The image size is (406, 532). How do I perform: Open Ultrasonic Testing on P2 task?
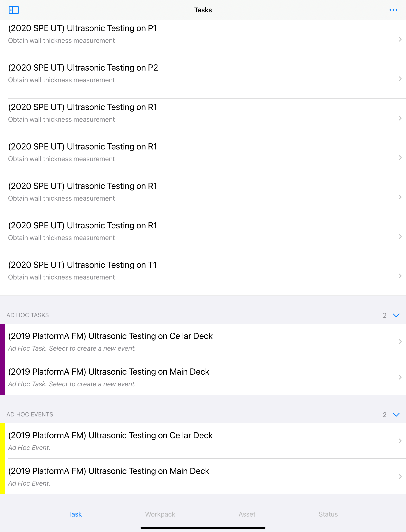tap(203, 79)
